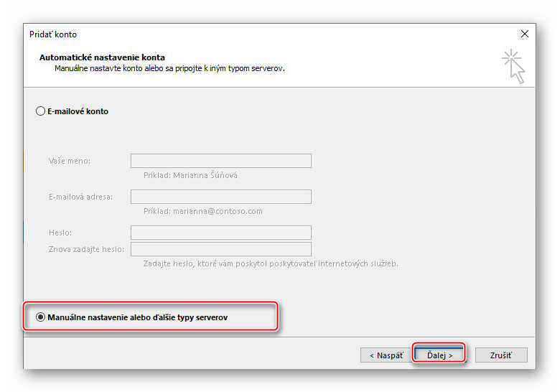Click the Heslo label

click(60, 233)
